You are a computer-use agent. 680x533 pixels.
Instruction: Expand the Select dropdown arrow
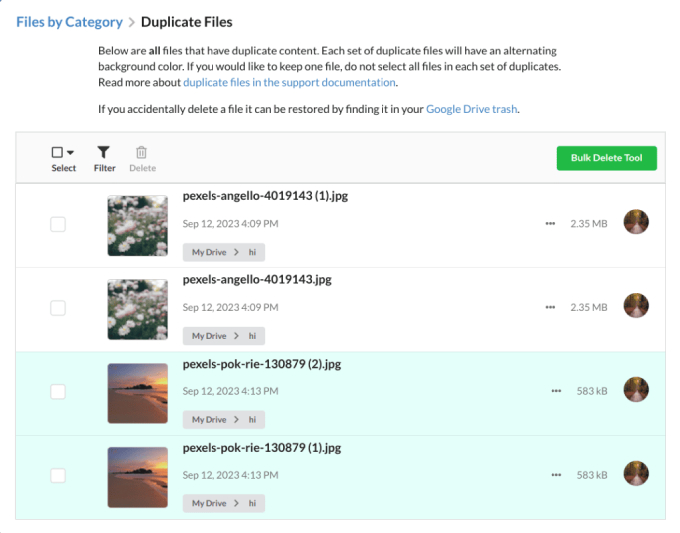70,153
